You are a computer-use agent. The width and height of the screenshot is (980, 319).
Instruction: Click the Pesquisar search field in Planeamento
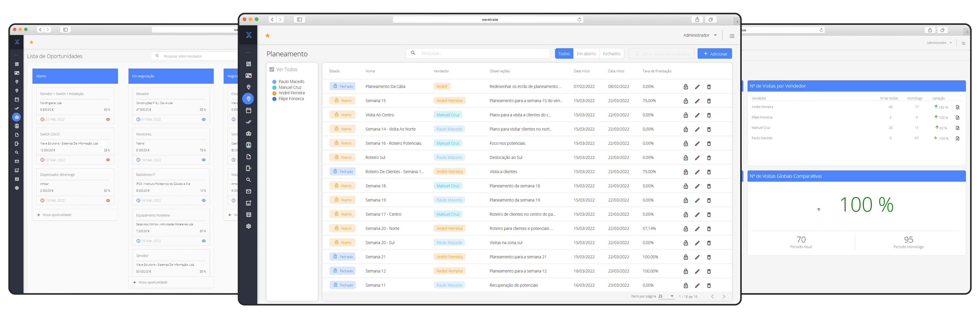[478, 54]
